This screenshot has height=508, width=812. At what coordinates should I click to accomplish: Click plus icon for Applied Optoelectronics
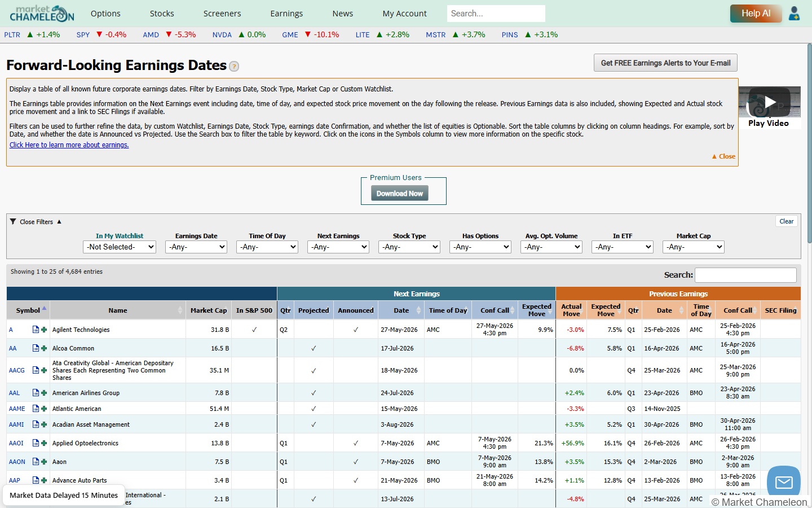pos(44,443)
